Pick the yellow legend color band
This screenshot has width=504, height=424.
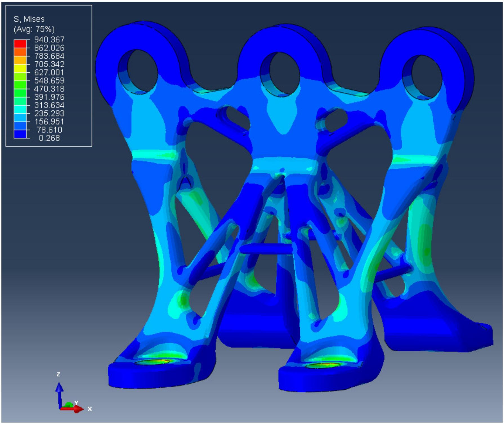pyautogui.click(x=20, y=68)
